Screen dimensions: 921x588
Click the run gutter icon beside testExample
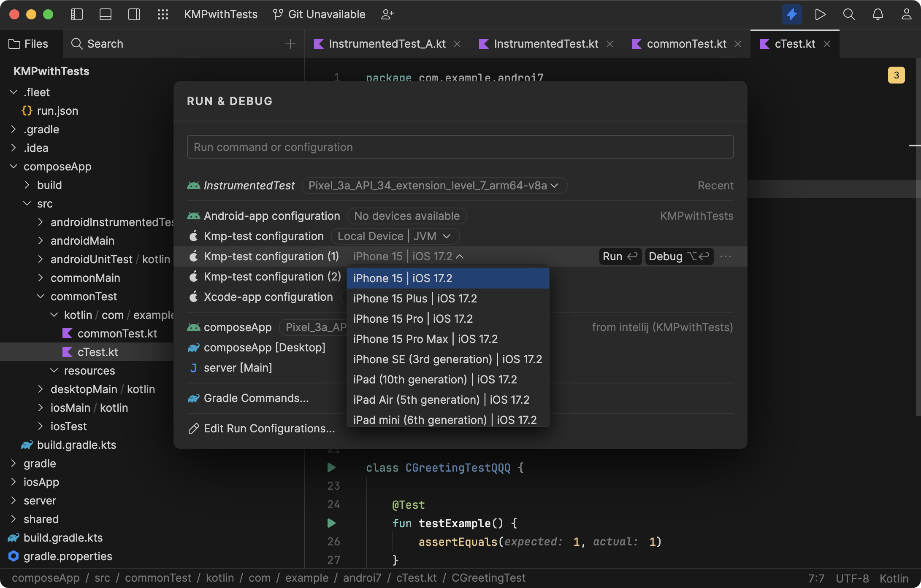(x=331, y=523)
